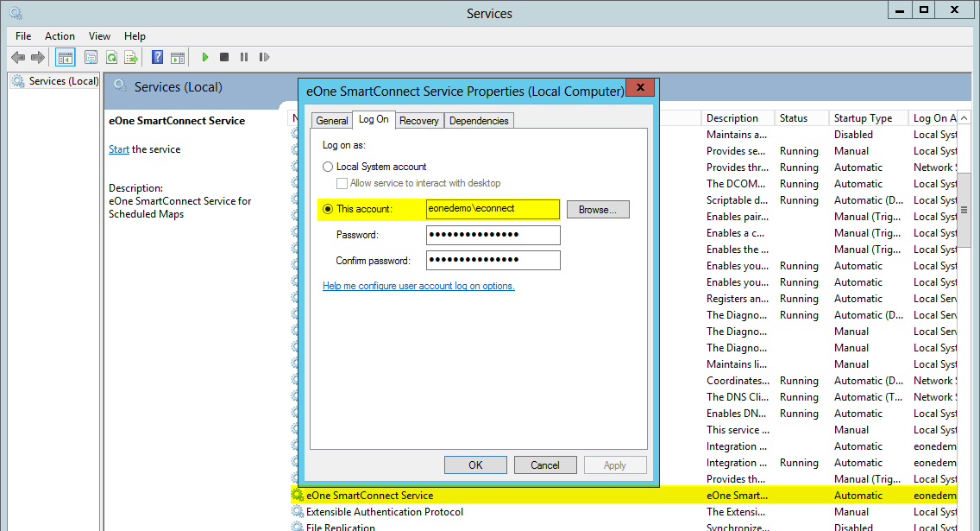Viewport: 980px width, 531px height.
Task: Click the Confirm password field
Action: 493,260
